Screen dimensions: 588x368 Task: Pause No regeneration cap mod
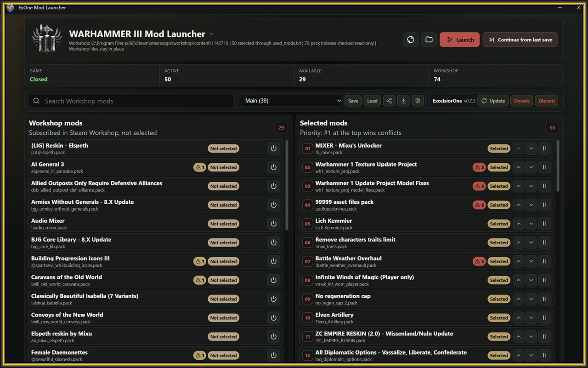[545, 299]
